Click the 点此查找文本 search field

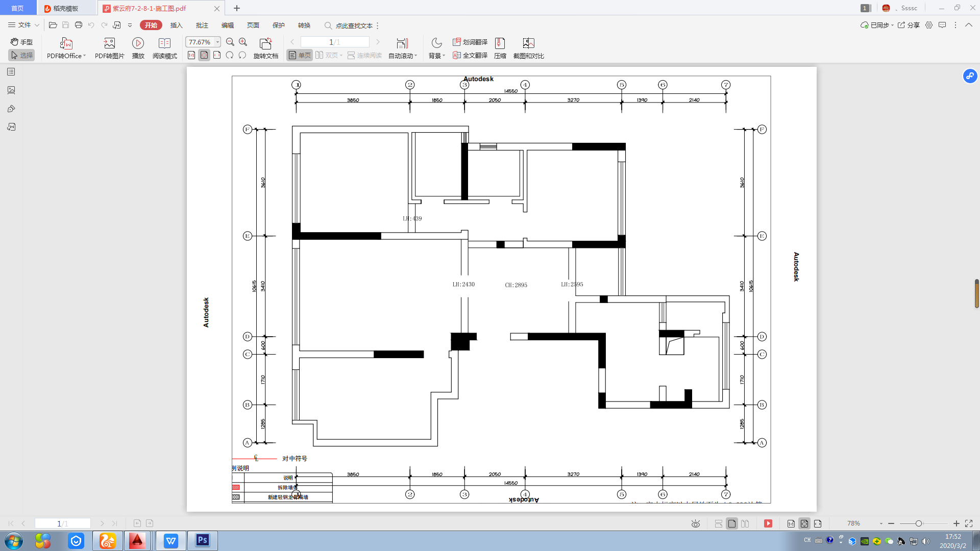tap(354, 26)
